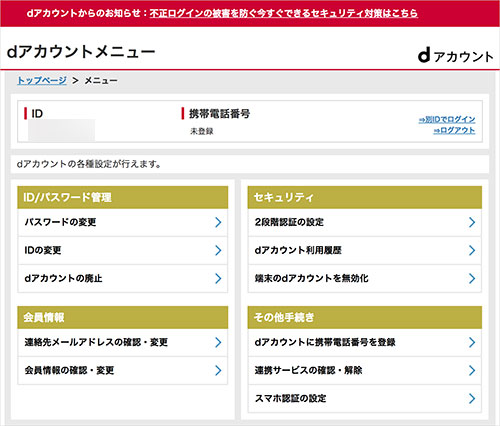Viewport: 500px width, 426px height.
Task: Click chevron arrow beside スマホ認証の設定
Action: [x=472, y=398]
